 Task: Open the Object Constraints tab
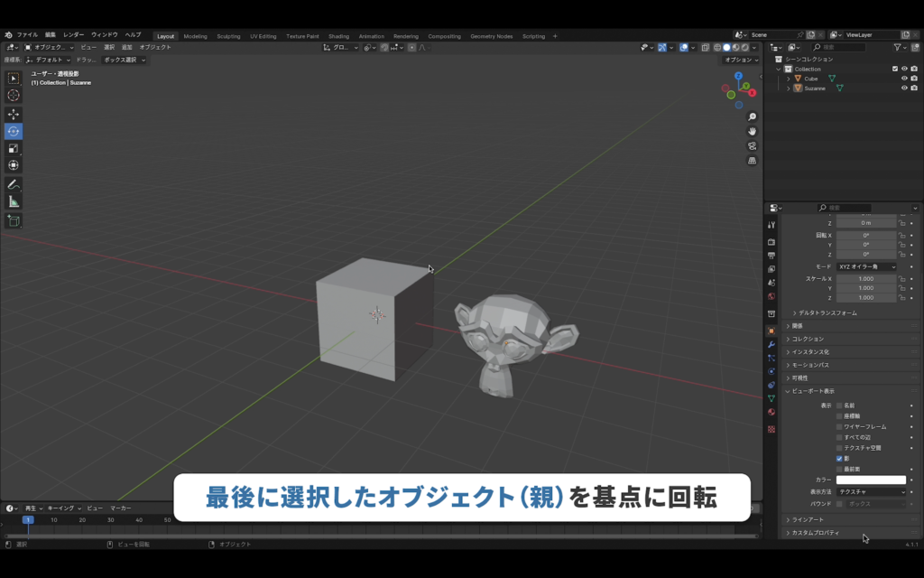pos(772,385)
